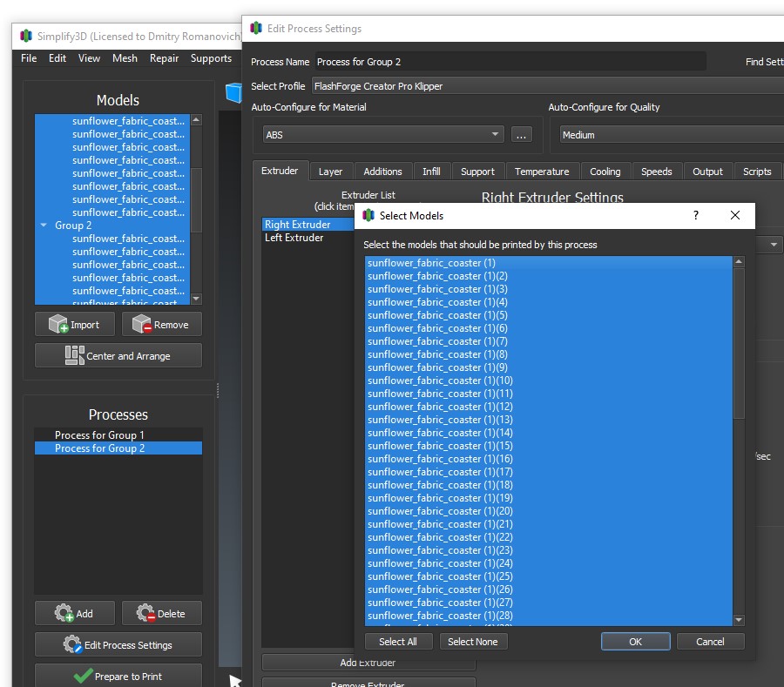Switch to the Temperature tab
This screenshot has width=784, height=687.
click(542, 172)
